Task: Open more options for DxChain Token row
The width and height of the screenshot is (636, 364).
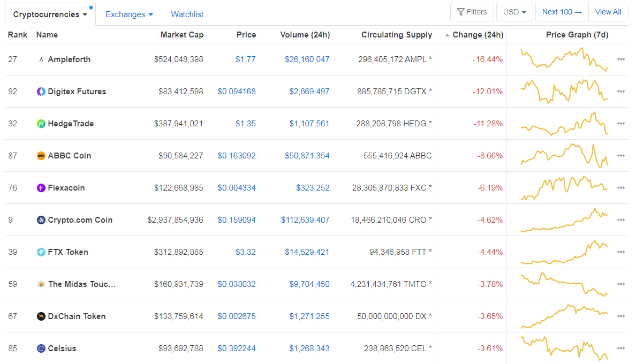Action: (x=620, y=316)
